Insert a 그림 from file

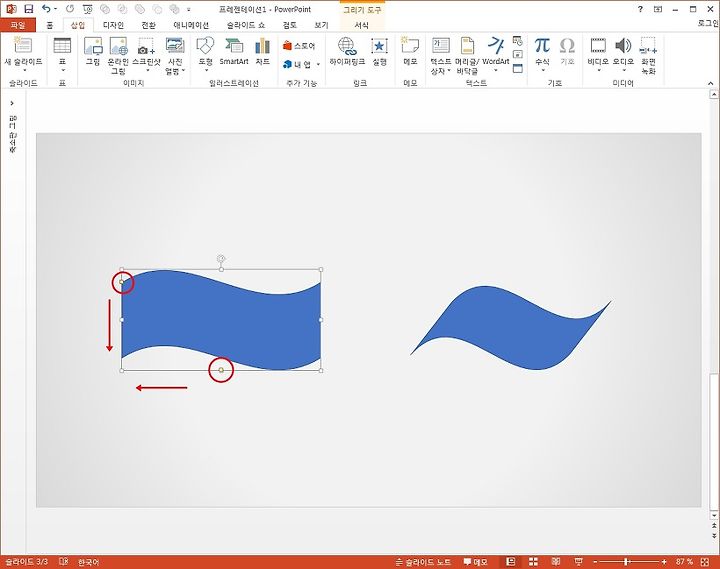click(93, 51)
